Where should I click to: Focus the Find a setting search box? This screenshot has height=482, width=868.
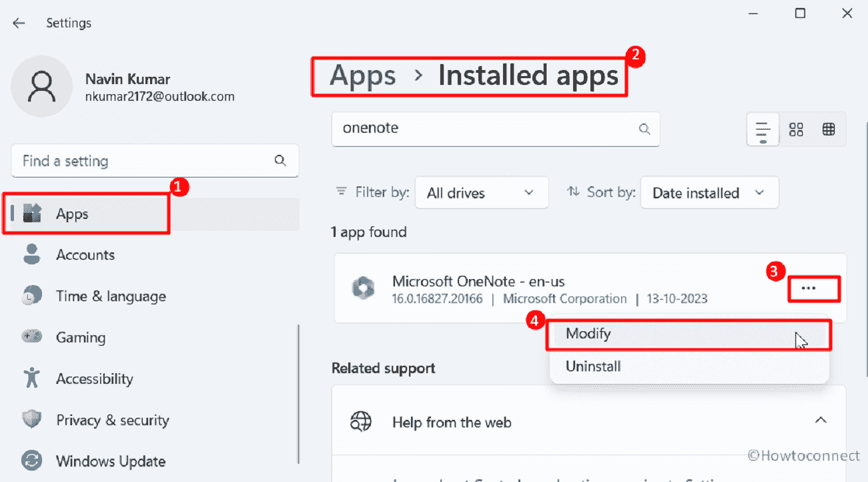tap(155, 161)
